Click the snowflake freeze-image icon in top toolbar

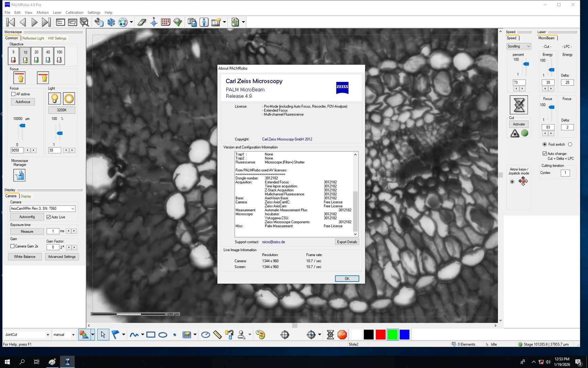(x=111, y=22)
